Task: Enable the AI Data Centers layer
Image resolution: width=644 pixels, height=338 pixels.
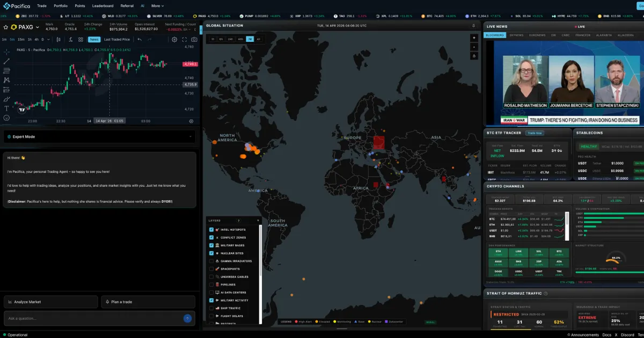Action: (211, 292)
